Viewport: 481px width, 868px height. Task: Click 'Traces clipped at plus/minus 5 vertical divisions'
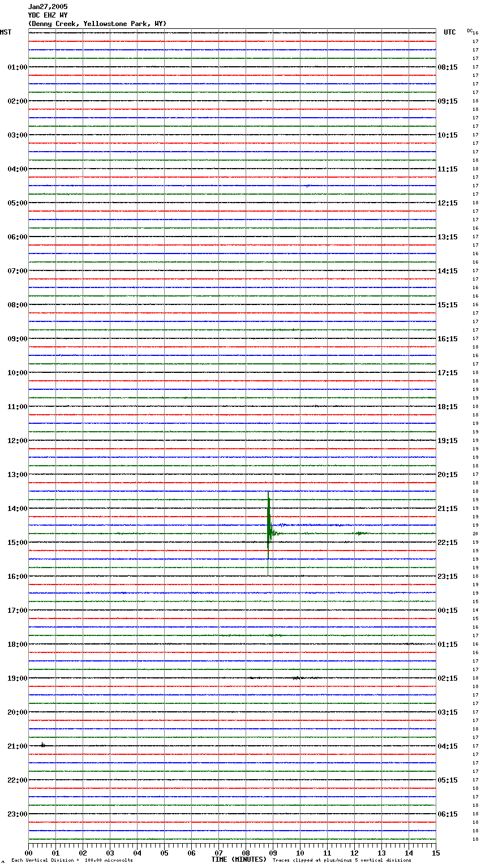(342, 861)
